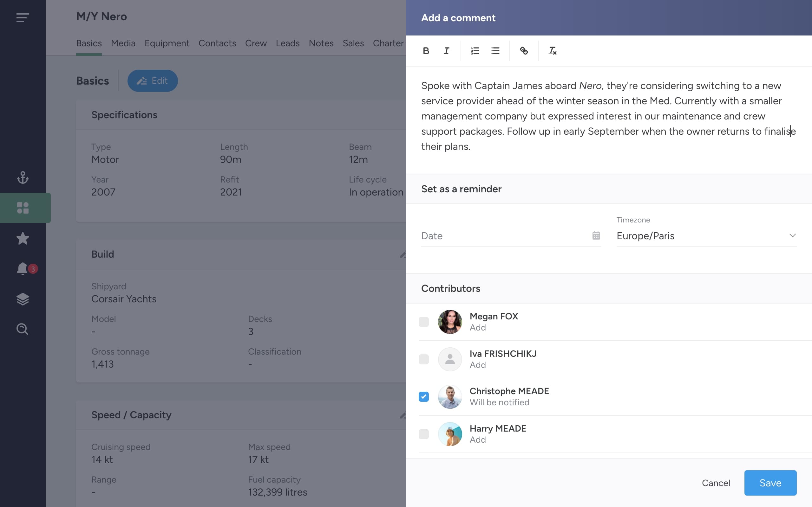
Task: Insert a bulleted list
Action: [x=495, y=51]
